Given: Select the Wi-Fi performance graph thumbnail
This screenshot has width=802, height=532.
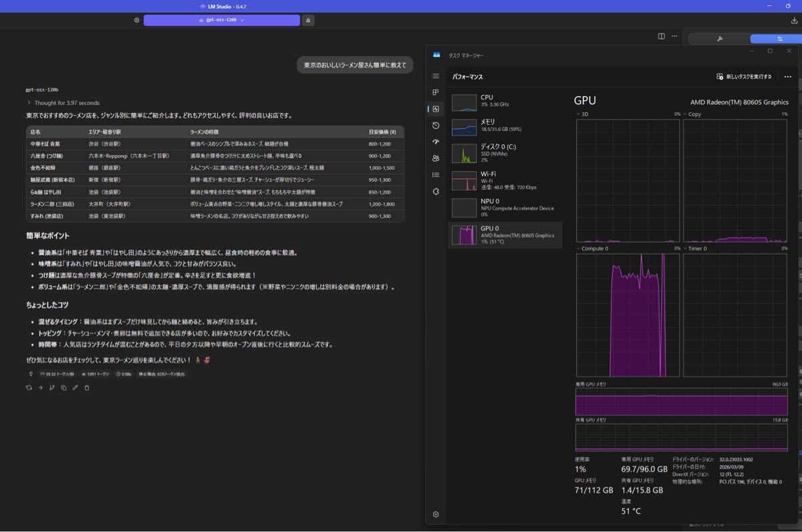Looking at the screenshot, I should pyautogui.click(x=464, y=180).
